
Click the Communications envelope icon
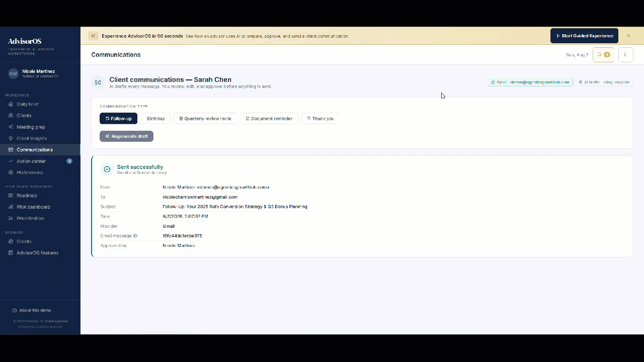point(11,150)
